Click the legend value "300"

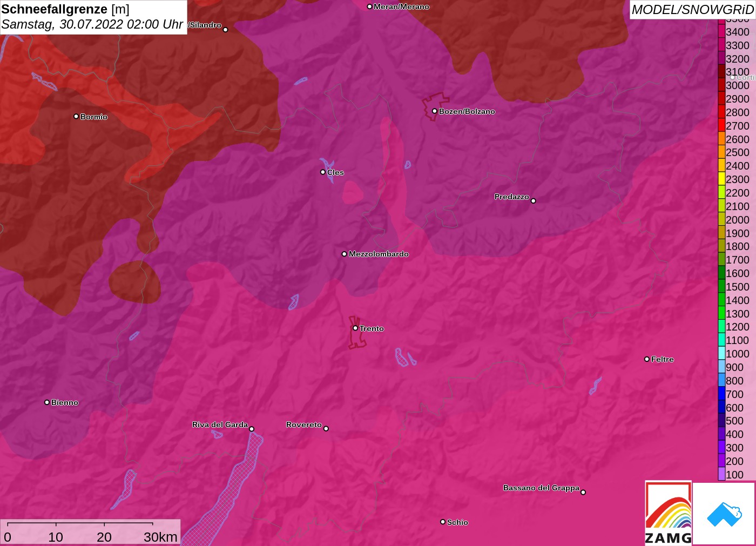click(x=735, y=448)
